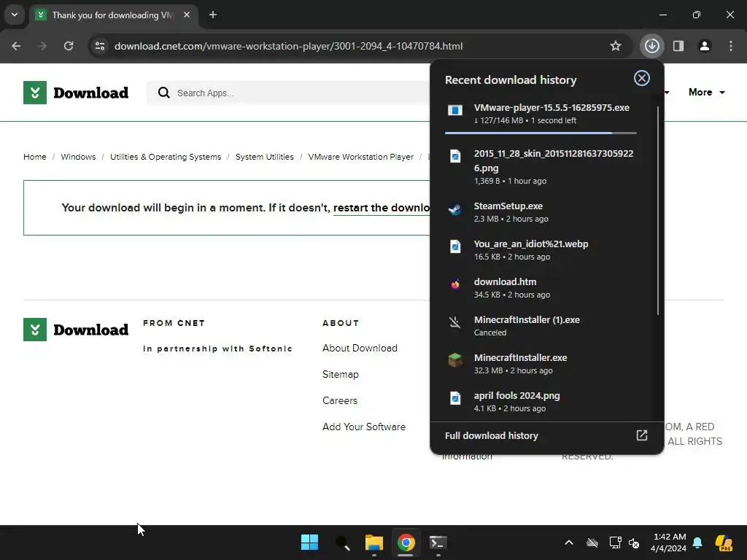The height and width of the screenshot is (560, 747).
Task: Open Sitemap footer link
Action: point(340,374)
